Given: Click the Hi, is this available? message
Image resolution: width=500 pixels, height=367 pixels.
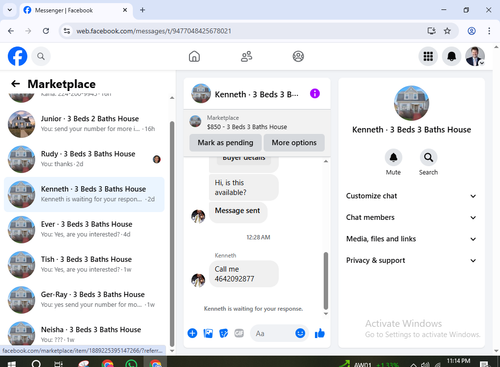Looking at the screenshot, I should 244,187.
